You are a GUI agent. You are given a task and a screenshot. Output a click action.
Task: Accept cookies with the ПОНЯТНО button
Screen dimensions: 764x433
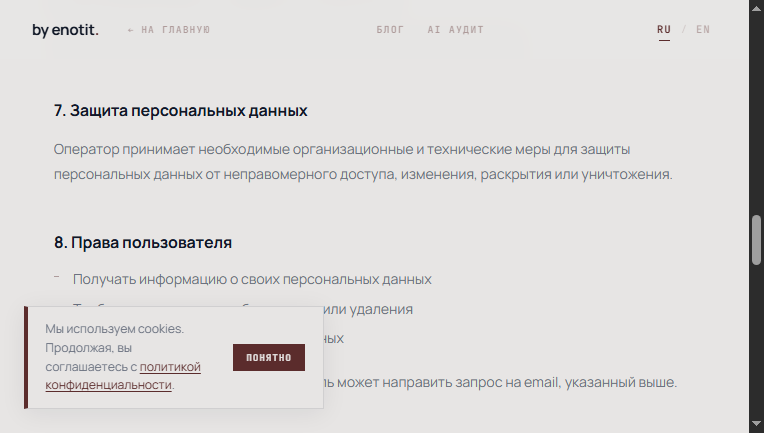tap(268, 357)
